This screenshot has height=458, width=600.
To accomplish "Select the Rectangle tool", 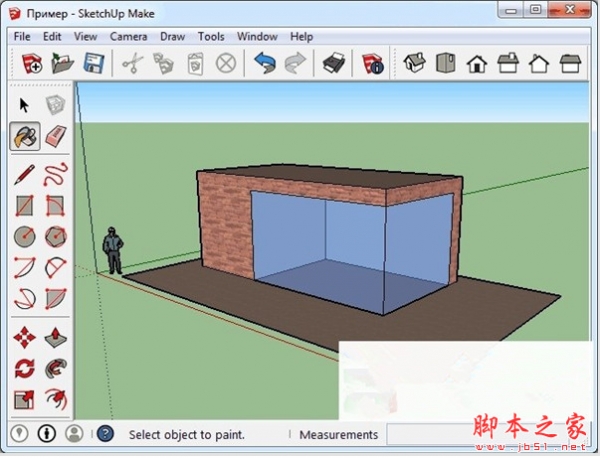I will pyautogui.click(x=24, y=206).
